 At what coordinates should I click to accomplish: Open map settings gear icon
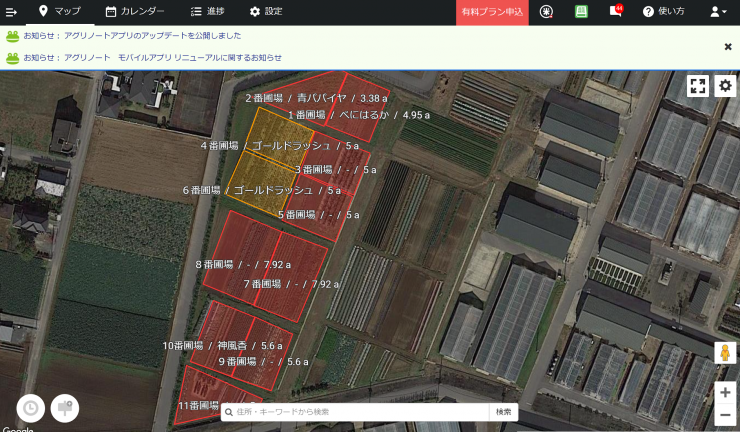click(x=725, y=86)
